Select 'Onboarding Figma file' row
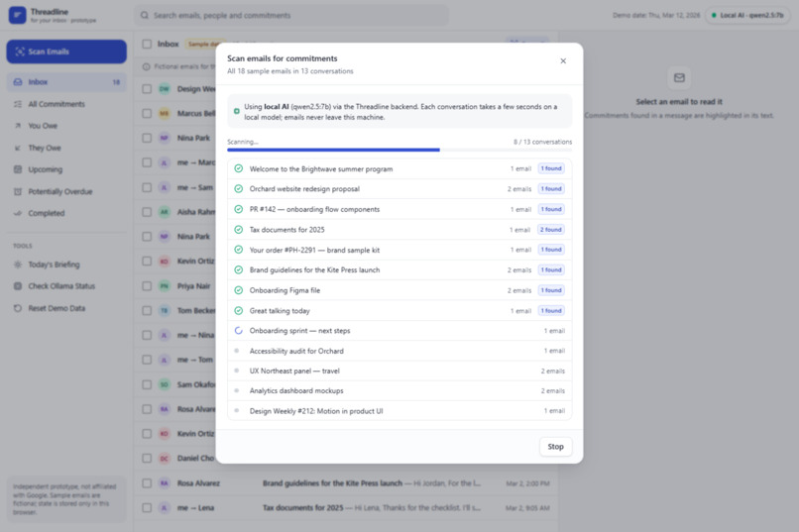799x532 pixels. tap(399, 290)
